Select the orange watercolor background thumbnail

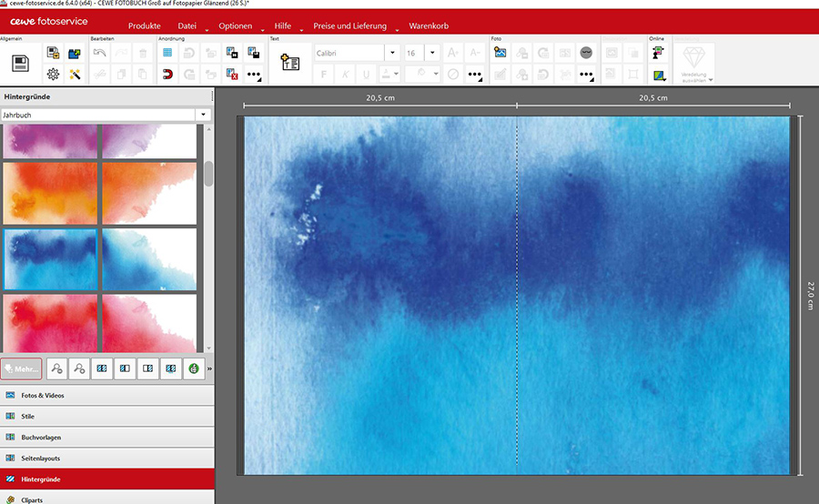pyautogui.click(x=50, y=193)
